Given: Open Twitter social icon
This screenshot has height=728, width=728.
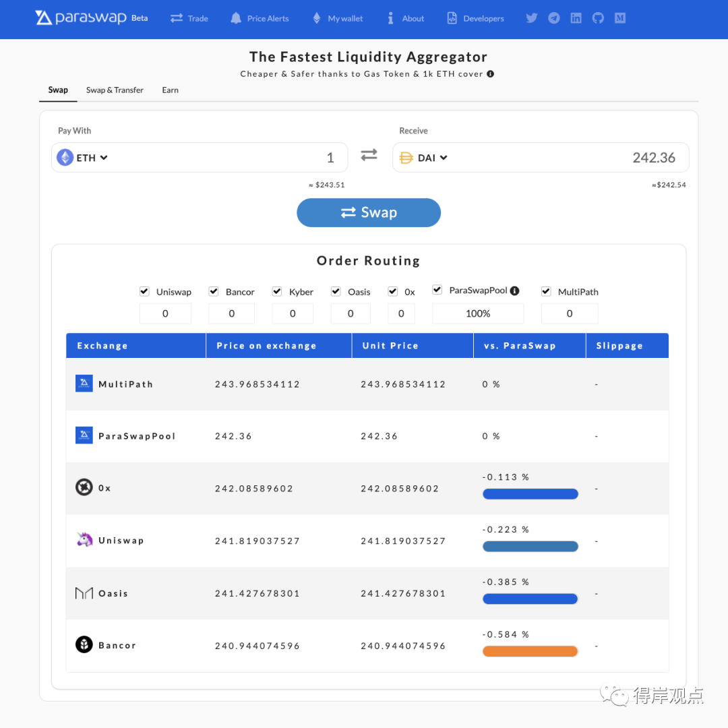Looking at the screenshot, I should [532, 18].
